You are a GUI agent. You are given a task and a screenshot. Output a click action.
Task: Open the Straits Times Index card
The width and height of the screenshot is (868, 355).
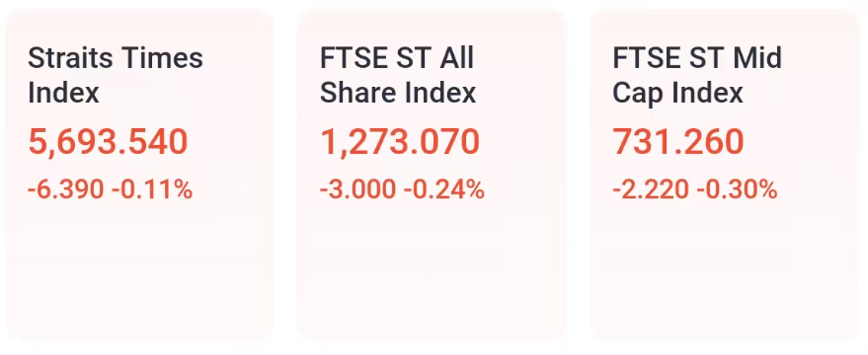(139, 177)
